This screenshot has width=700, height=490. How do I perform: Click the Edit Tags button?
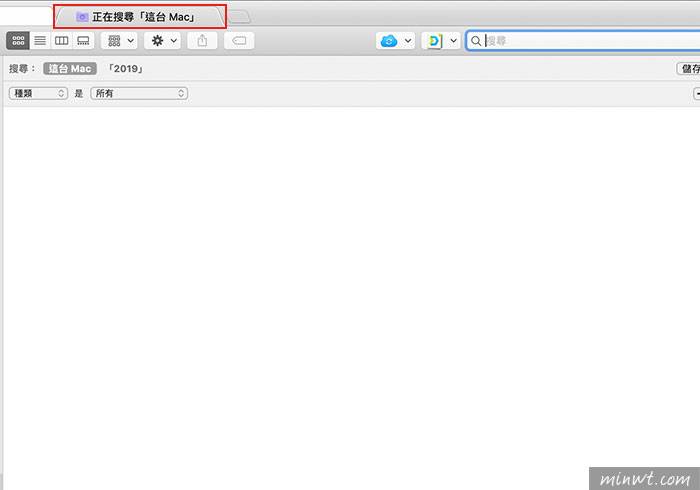click(240, 41)
